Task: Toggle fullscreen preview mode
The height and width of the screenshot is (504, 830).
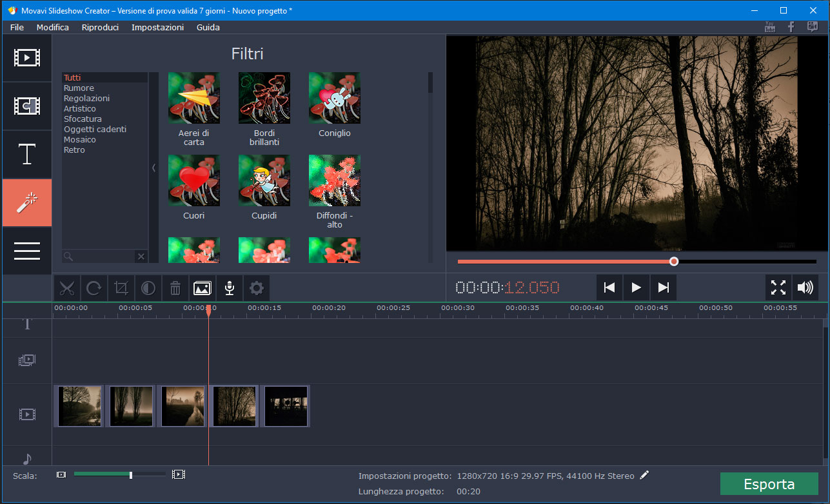Action: tap(778, 287)
